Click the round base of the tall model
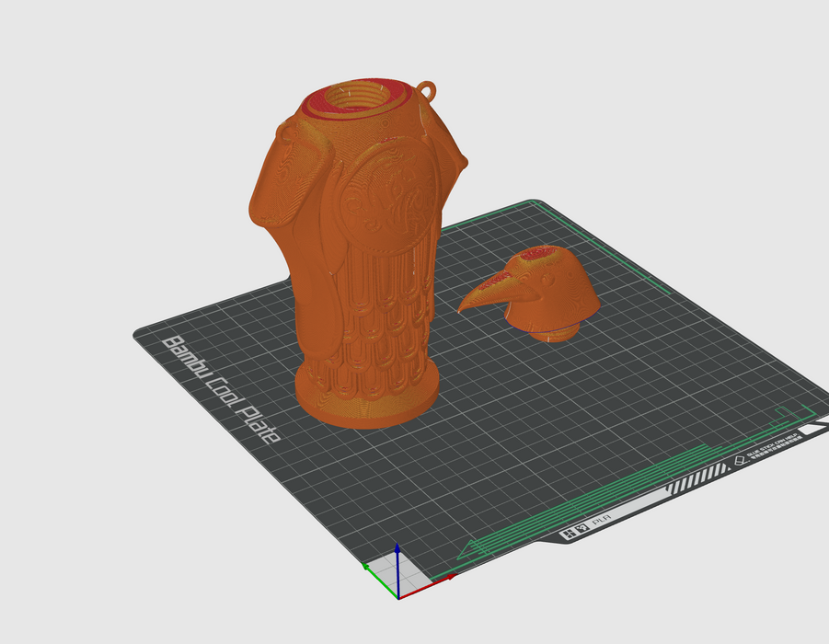The width and height of the screenshot is (829, 644). pos(366,405)
